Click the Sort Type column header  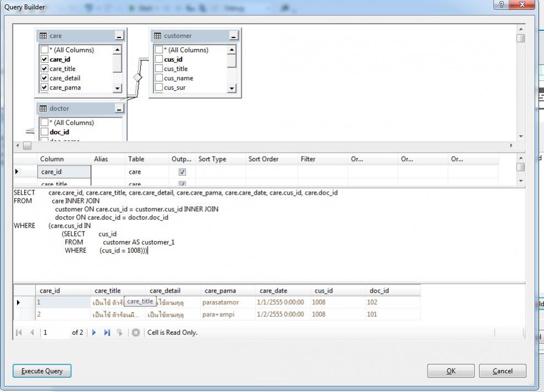click(x=221, y=159)
